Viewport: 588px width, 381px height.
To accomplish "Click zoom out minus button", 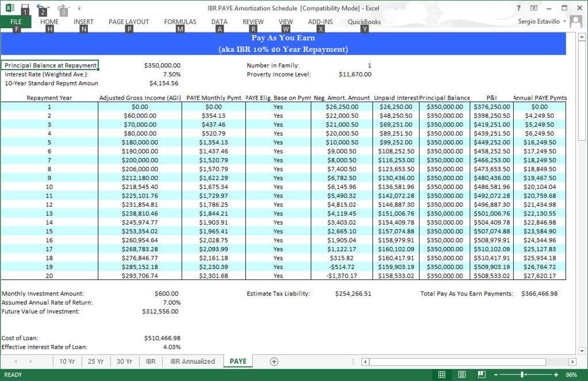I will 497,375.
